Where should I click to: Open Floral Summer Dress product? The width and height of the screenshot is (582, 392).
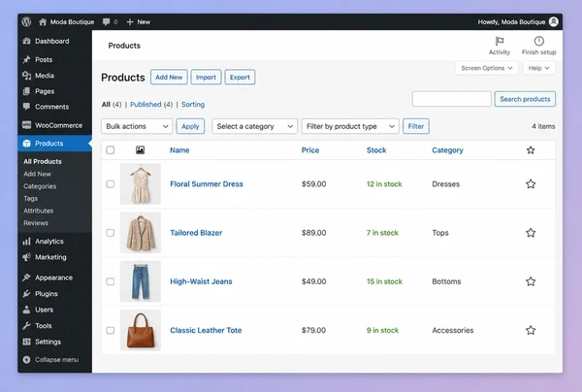tap(207, 183)
